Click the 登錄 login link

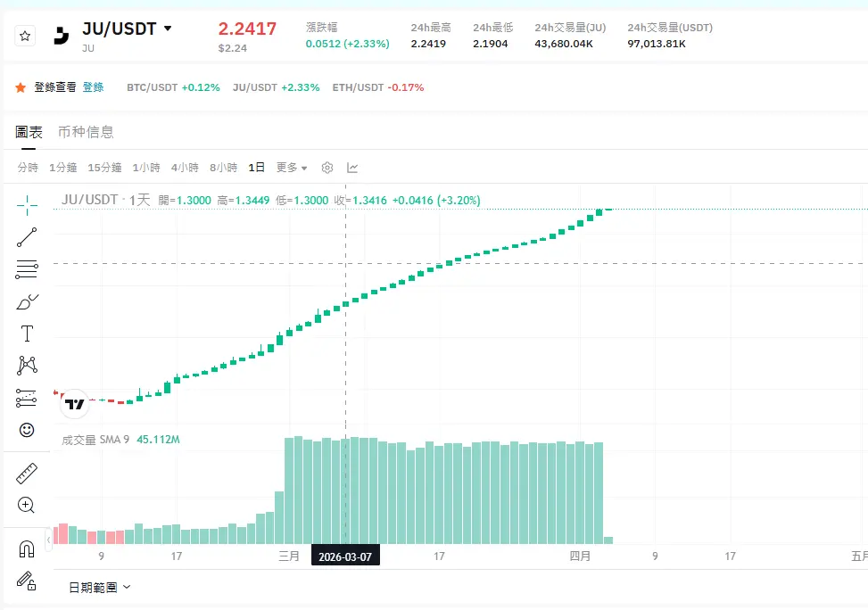pos(93,87)
